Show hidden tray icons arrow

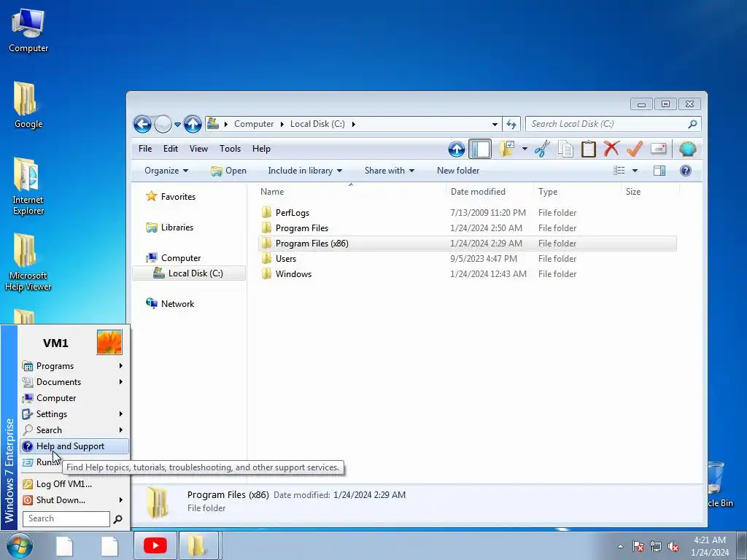point(620,546)
